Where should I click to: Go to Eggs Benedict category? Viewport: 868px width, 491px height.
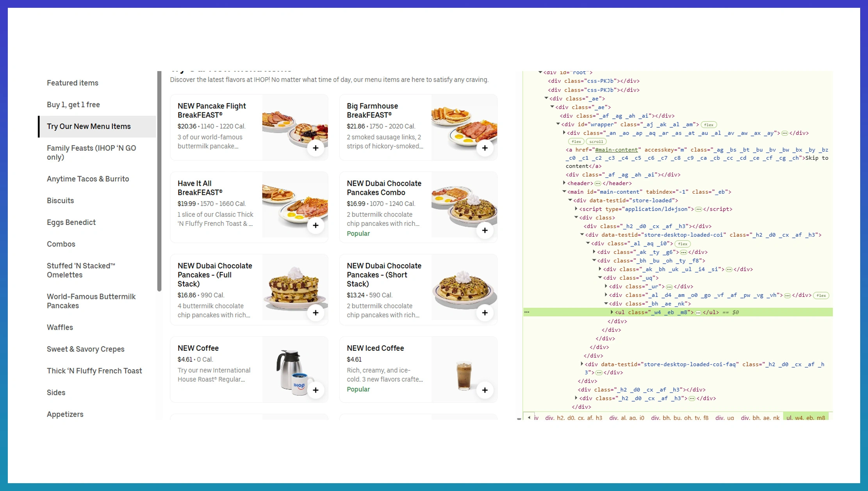(71, 222)
